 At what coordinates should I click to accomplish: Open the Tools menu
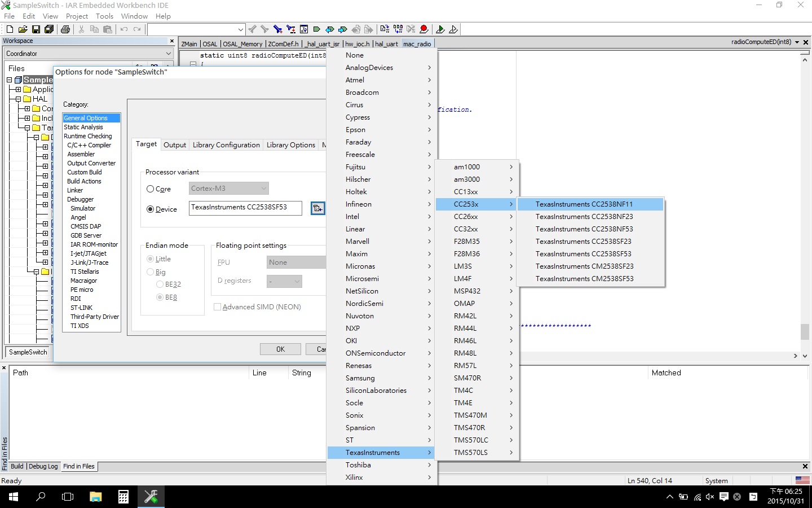pyautogui.click(x=104, y=16)
